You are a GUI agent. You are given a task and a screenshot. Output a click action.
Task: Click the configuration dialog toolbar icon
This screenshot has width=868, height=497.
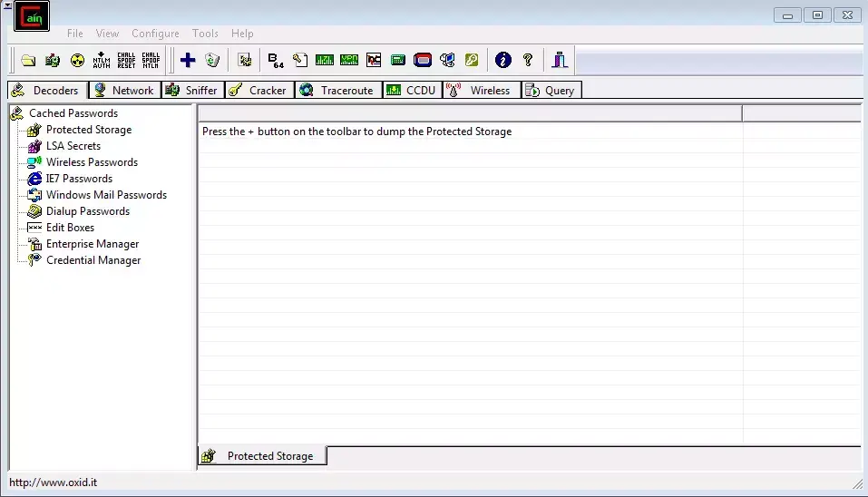tap(245, 60)
